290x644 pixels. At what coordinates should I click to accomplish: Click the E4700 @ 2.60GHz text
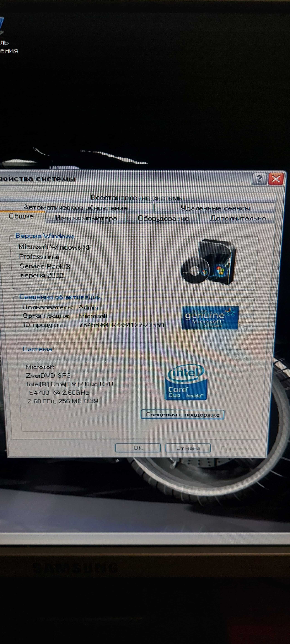pyautogui.click(x=59, y=392)
